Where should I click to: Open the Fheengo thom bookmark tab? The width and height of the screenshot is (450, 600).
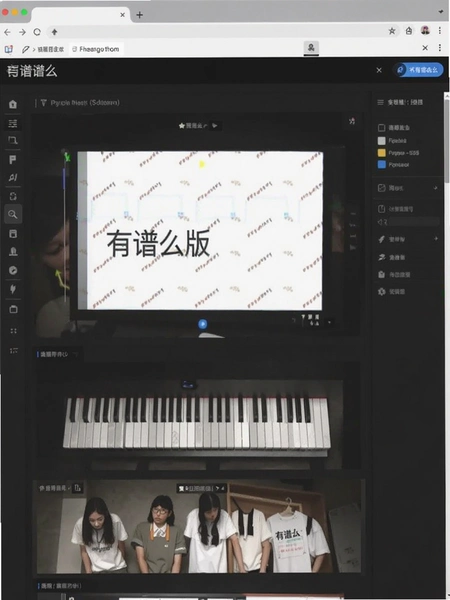(96, 49)
